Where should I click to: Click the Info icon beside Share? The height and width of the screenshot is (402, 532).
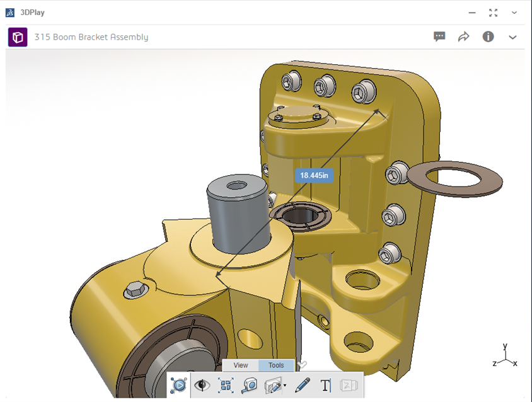pyautogui.click(x=488, y=37)
